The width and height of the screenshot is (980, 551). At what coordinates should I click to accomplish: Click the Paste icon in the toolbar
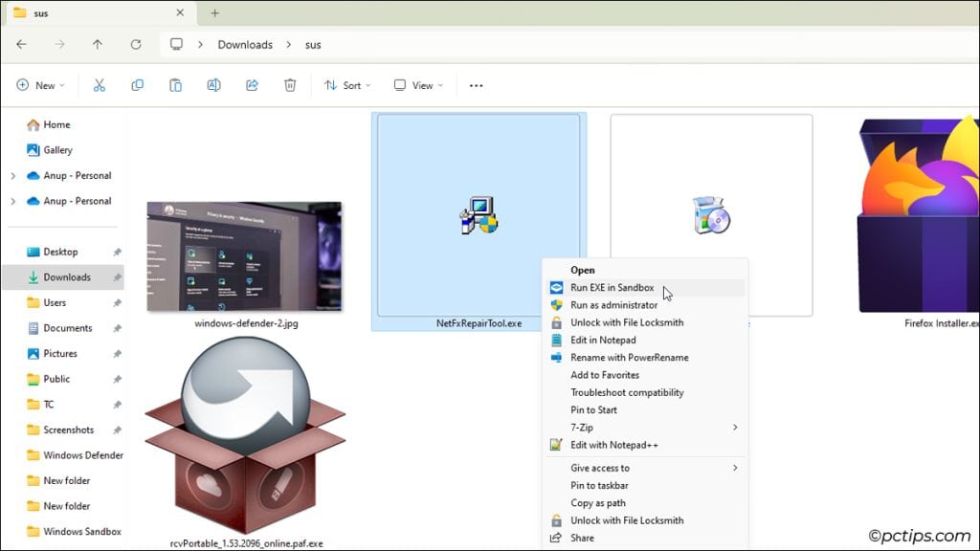[x=175, y=85]
